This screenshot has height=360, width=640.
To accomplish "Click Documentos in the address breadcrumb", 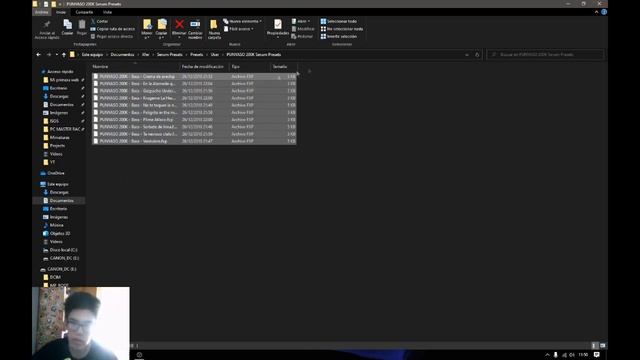I will (x=122, y=55).
